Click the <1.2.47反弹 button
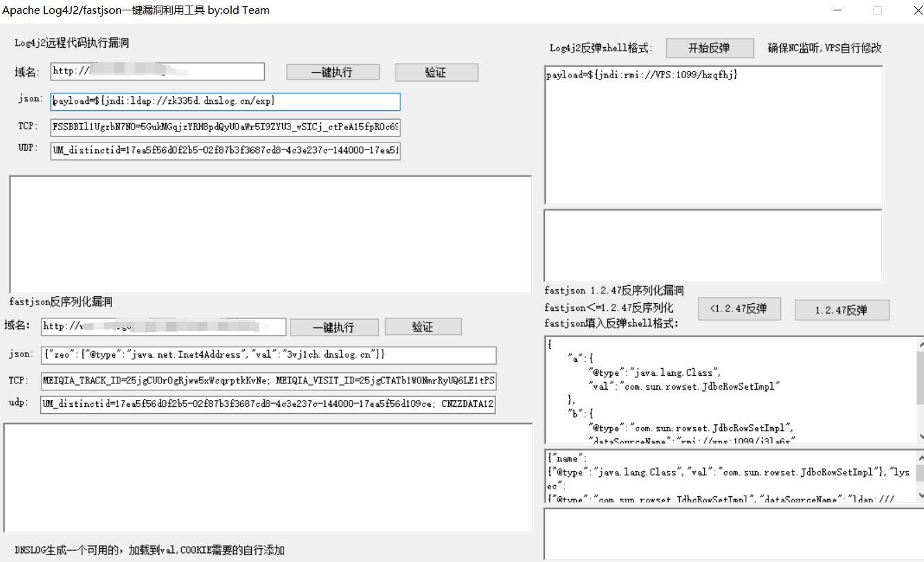This screenshot has width=924, height=562. [x=739, y=309]
